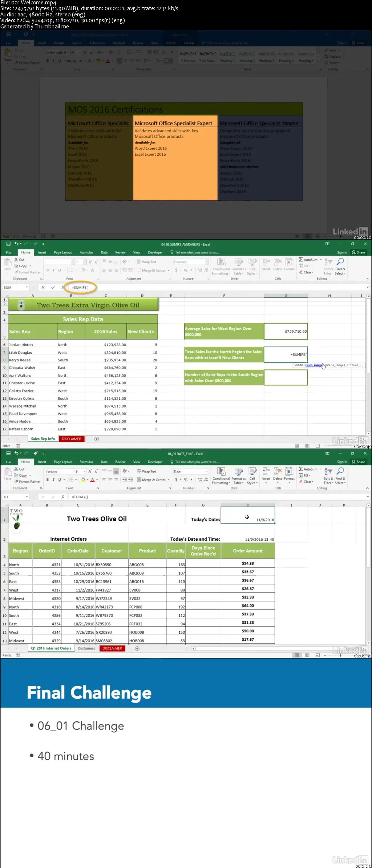Open Name Box SUM dropdown in SUMIFS window
Screen dimensions: 372x868
coord(27,287)
